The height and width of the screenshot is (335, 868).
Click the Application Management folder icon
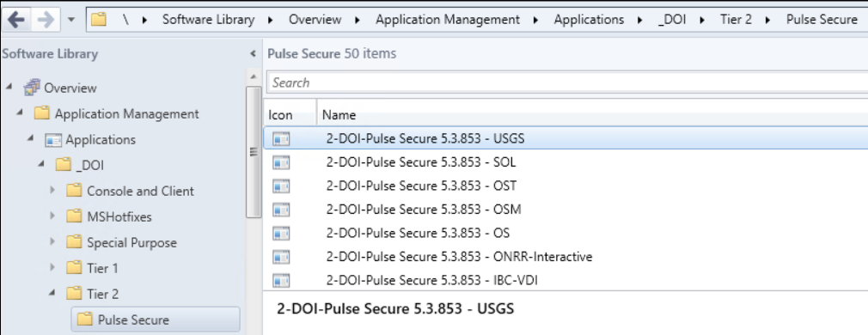click(42, 113)
